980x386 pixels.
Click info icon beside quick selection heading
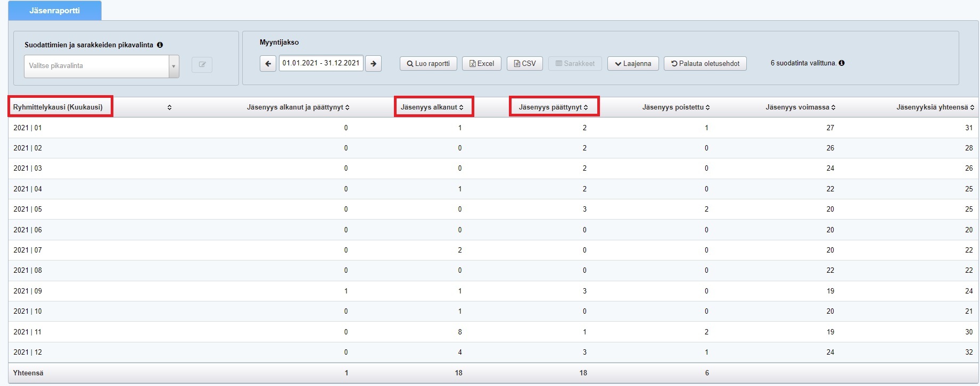[x=160, y=45]
